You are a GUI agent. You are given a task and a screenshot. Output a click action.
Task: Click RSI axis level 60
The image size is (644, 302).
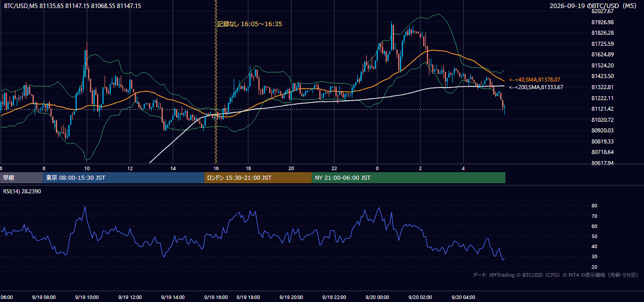click(594, 226)
